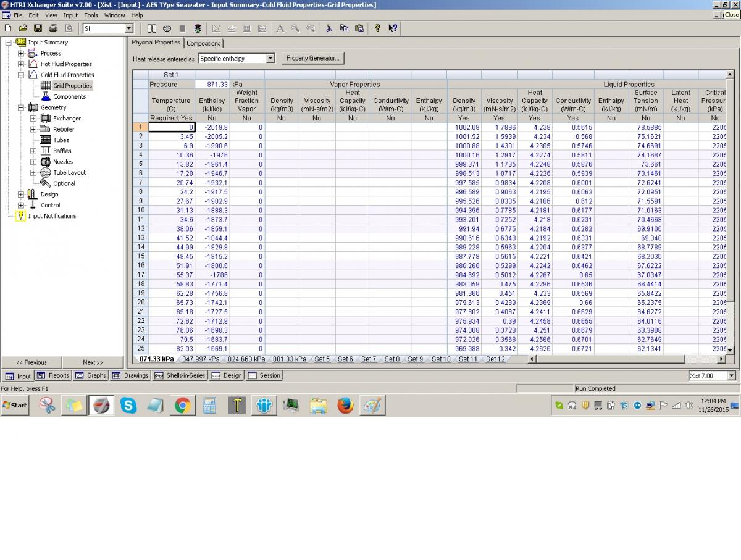Click the What's This pointer help icon

click(393, 28)
